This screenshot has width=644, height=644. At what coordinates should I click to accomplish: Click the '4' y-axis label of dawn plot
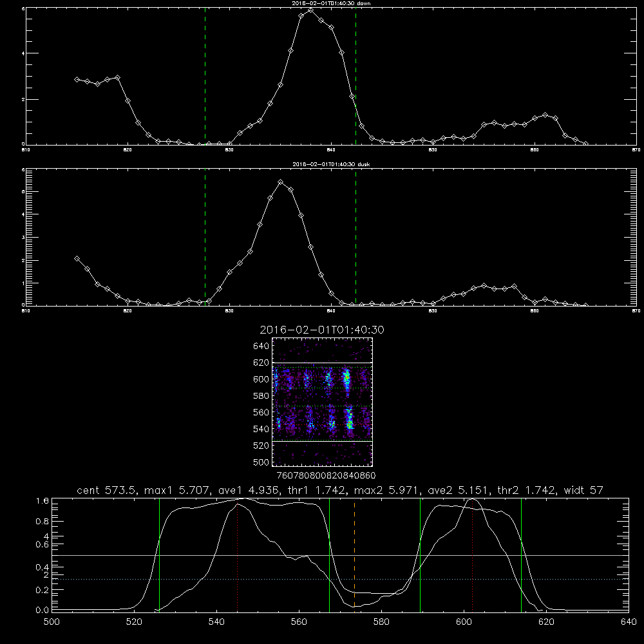pos(23,53)
